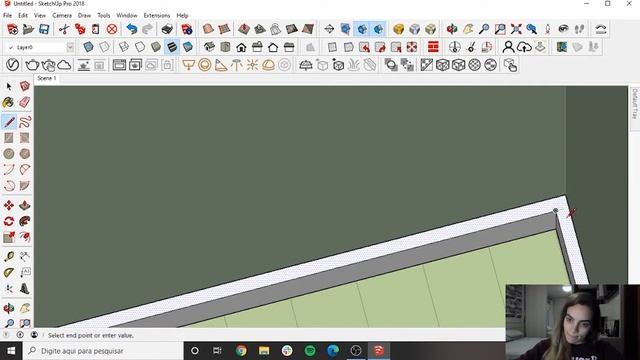Switch to the Front view house icon

tap(241, 47)
